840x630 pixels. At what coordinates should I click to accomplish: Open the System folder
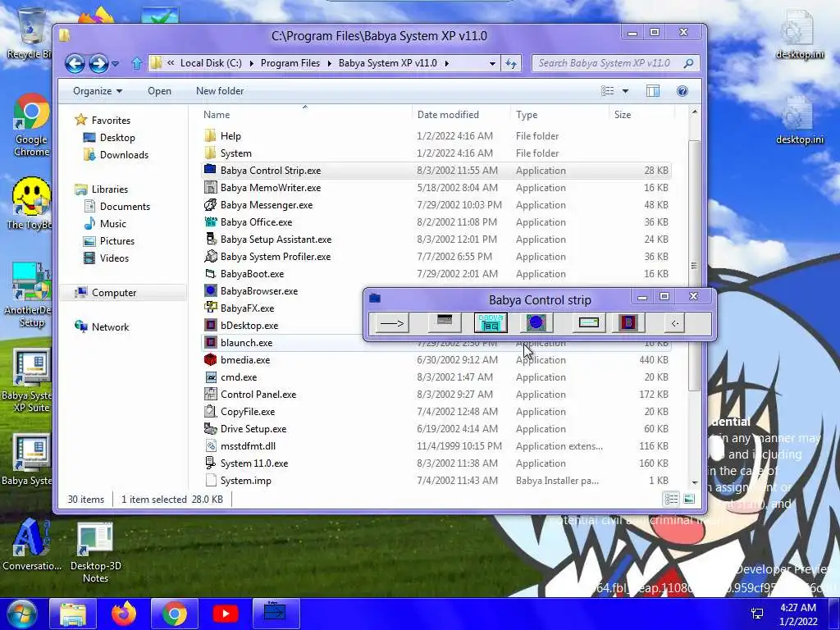(436, 153)
